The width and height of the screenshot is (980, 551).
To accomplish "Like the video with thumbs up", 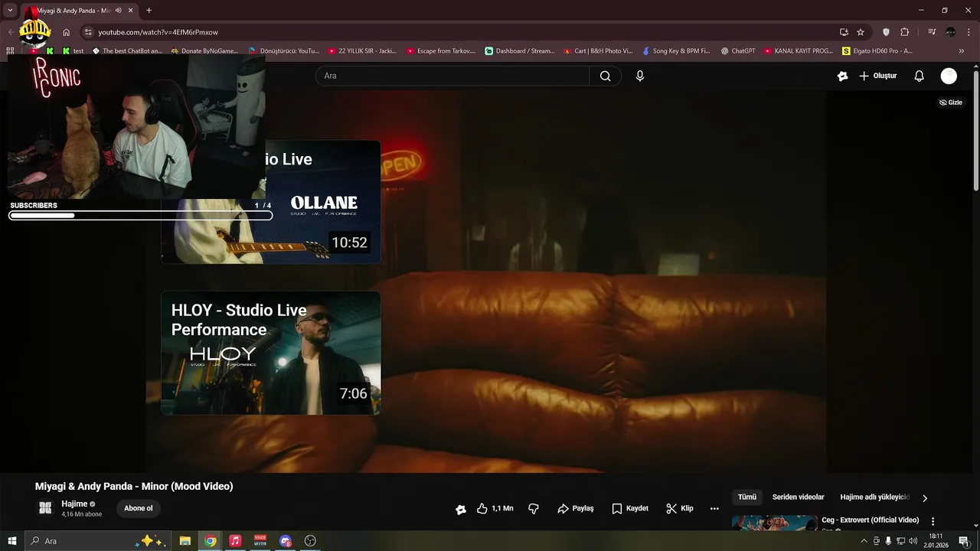I will point(495,508).
